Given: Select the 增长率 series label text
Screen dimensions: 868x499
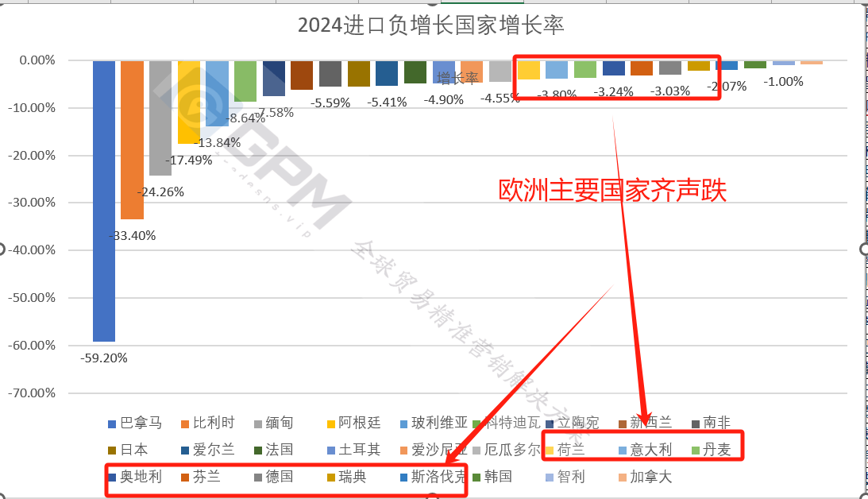Looking at the screenshot, I should click(x=458, y=78).
